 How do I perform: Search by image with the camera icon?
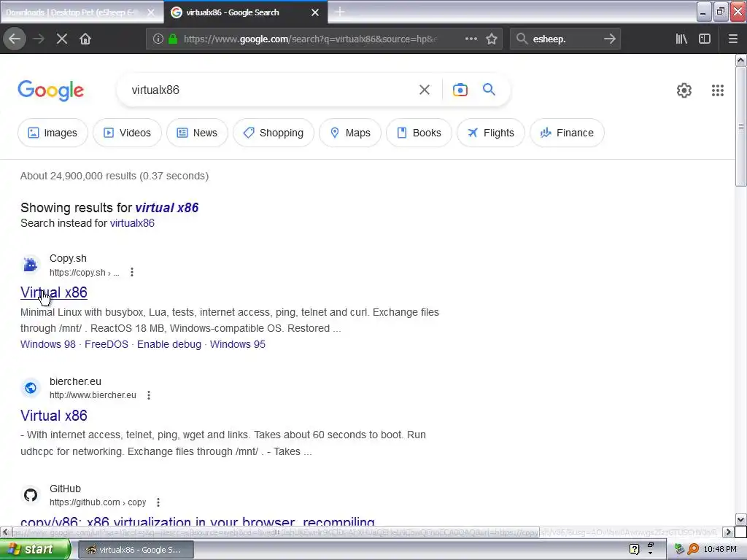click(460, 90)
